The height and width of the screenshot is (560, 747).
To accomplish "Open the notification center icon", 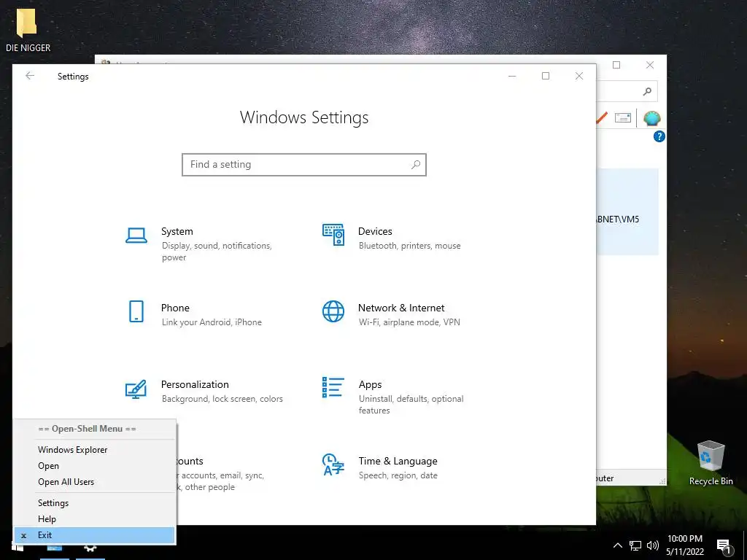I will 724,546.
